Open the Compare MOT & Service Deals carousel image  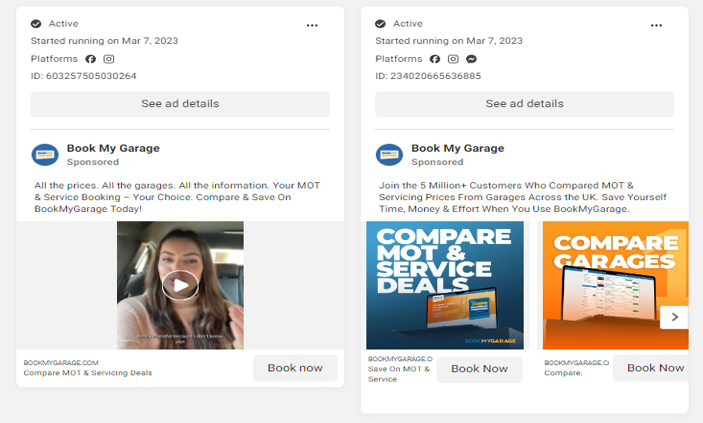(445, 285)
